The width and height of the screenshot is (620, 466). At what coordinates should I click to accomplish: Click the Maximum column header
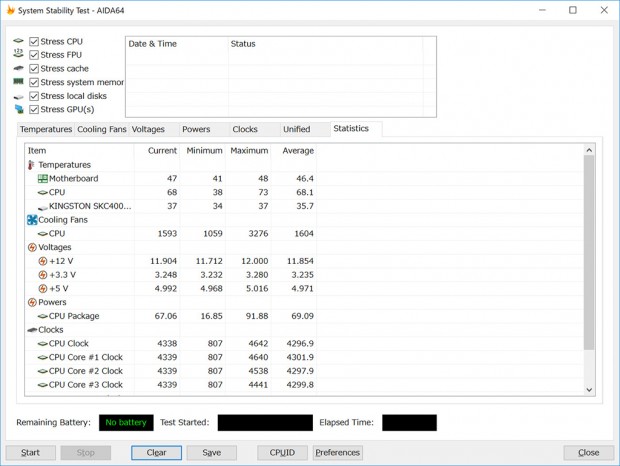(248, 151)
